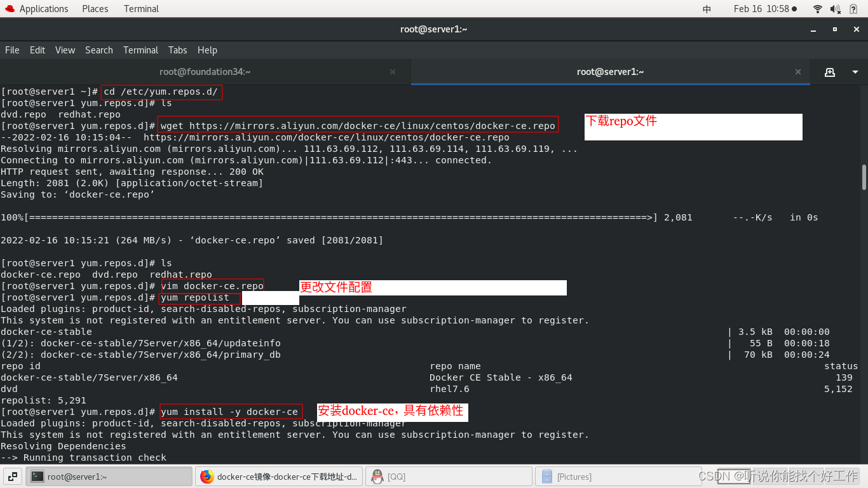Image resolution: width=868 pixels, height=488 pixels.
Task: Open the Feb 16 10:58 clock panel
Action: pyautogui.click(x=765, y=9)
